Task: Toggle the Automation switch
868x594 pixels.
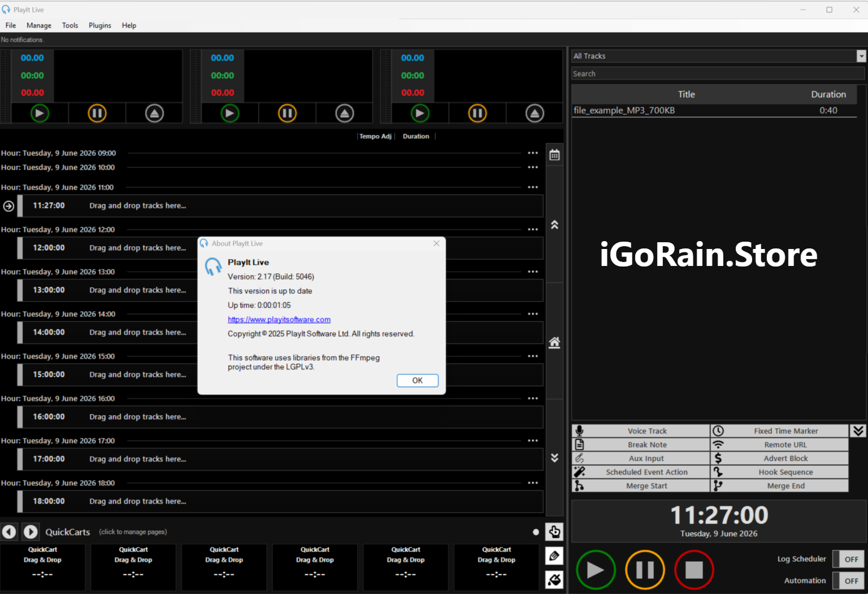Action: (x=849, y=580)
